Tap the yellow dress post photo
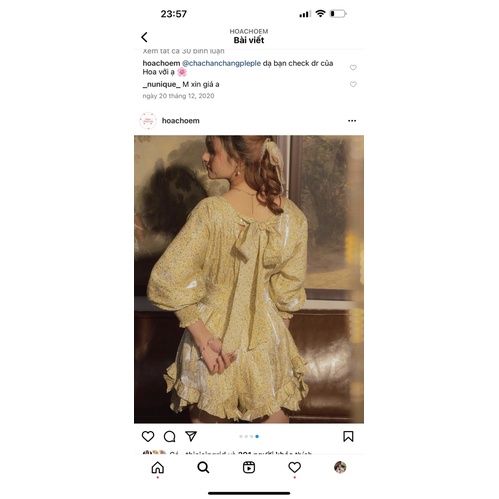 pyautogui.click(x=249, y=279)
